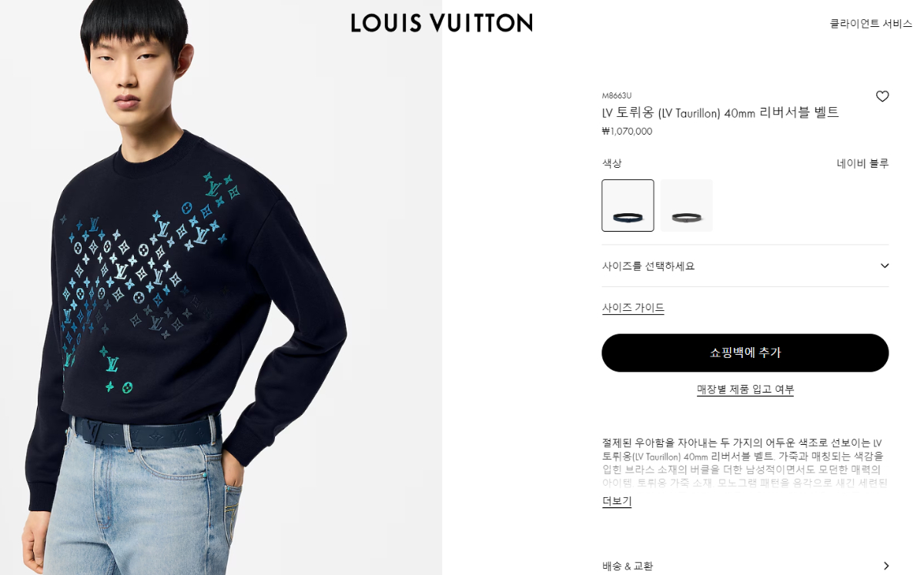
Task: Add belt to wishlist with heart icon
Action: coord(882,96)
